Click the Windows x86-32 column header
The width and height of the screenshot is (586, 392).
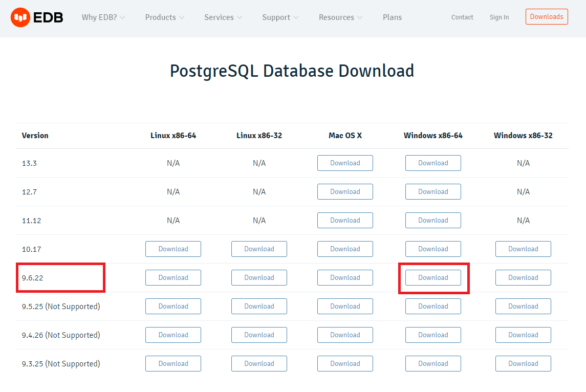coord(523,136)
